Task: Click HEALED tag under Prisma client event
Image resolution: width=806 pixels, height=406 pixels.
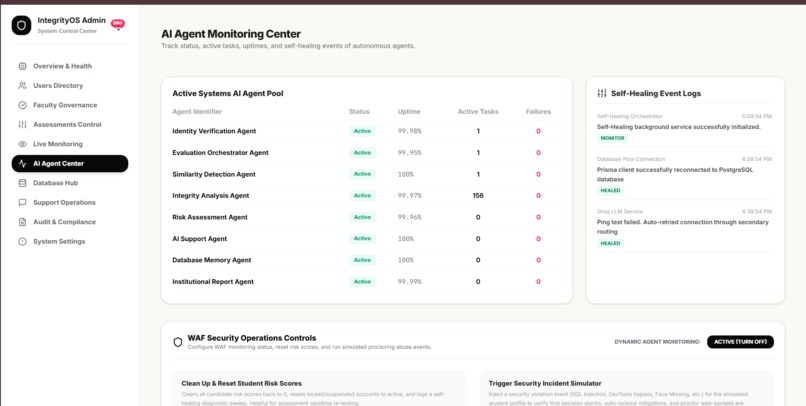Action: (x=610, y=191)
